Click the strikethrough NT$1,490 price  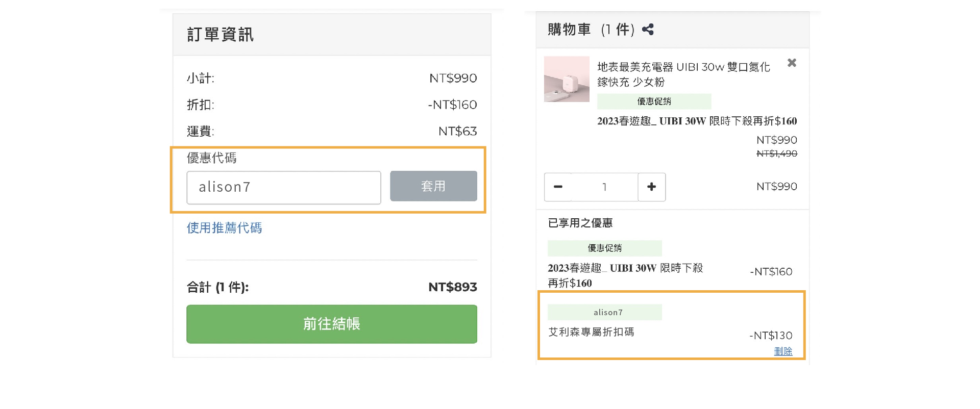776,154
